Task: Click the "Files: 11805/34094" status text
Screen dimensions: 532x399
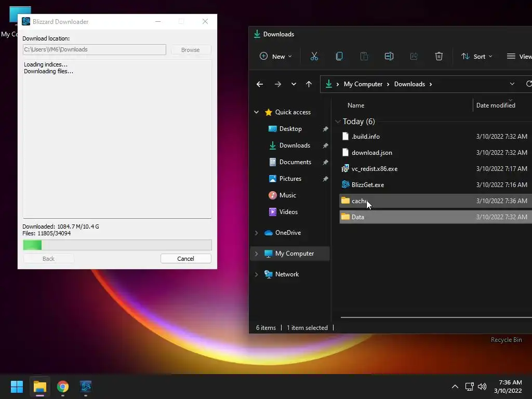Action: coord(46,233)
